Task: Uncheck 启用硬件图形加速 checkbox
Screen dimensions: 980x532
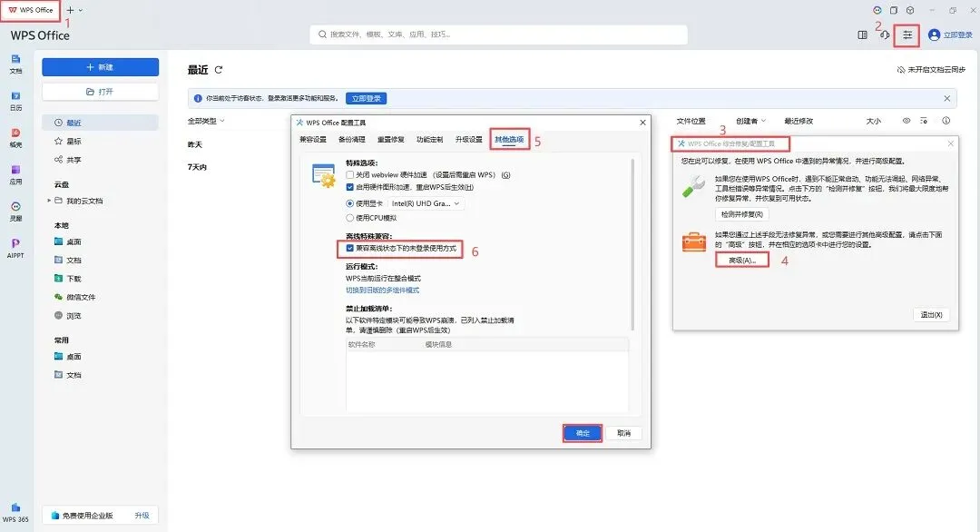Action: [x=350, y=187]
